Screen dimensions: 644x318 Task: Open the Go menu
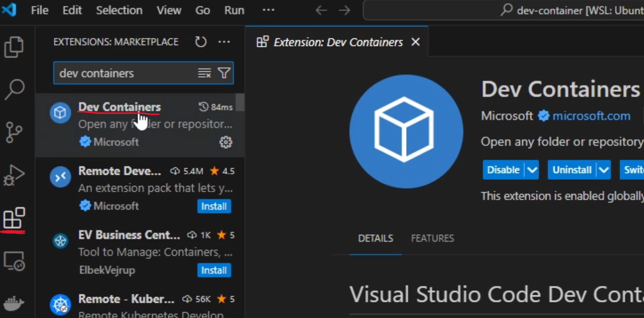point(203,10)
